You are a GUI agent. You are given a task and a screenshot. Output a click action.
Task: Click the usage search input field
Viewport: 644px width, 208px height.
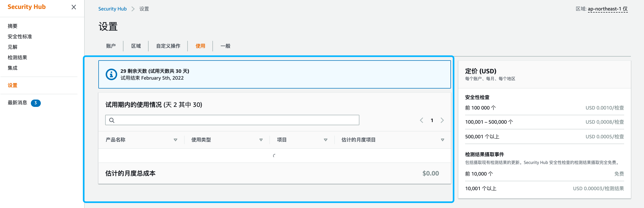(x=232, y=120)
